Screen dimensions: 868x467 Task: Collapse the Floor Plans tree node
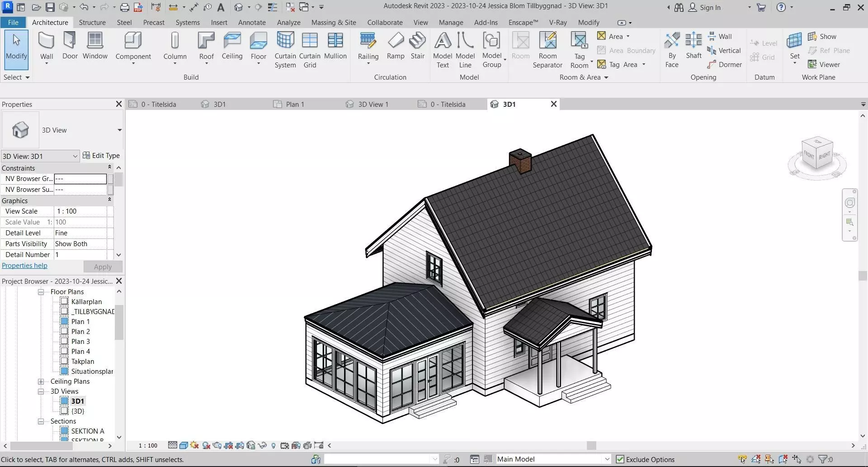(41, 292)
